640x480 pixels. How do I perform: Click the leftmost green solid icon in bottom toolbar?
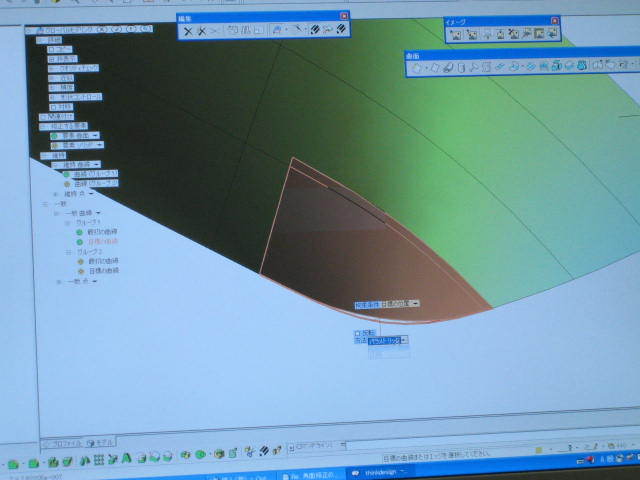click(13, 464)
